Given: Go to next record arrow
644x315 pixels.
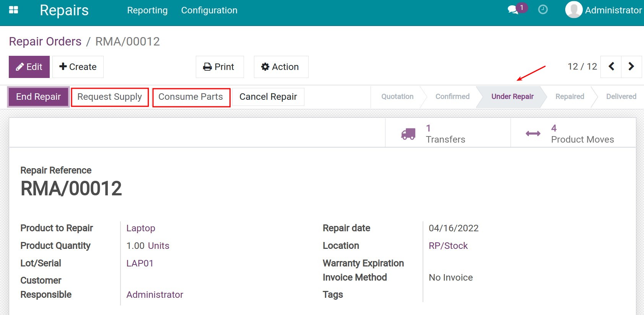Looking at the screenshot, I should (631, 67).
